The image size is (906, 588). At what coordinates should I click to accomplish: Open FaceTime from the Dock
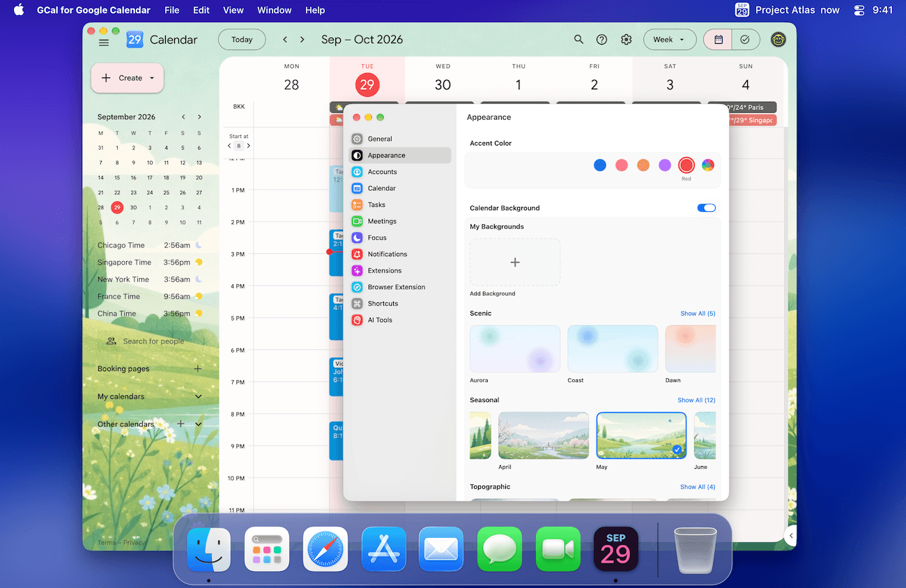tap(558, 549)
